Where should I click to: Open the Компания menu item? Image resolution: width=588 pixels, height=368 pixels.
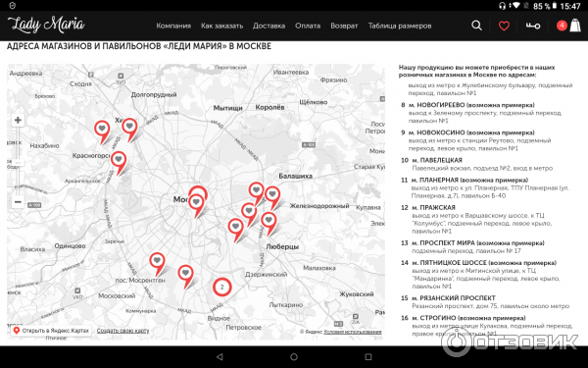pyautogui.click(x=173, y=26)
